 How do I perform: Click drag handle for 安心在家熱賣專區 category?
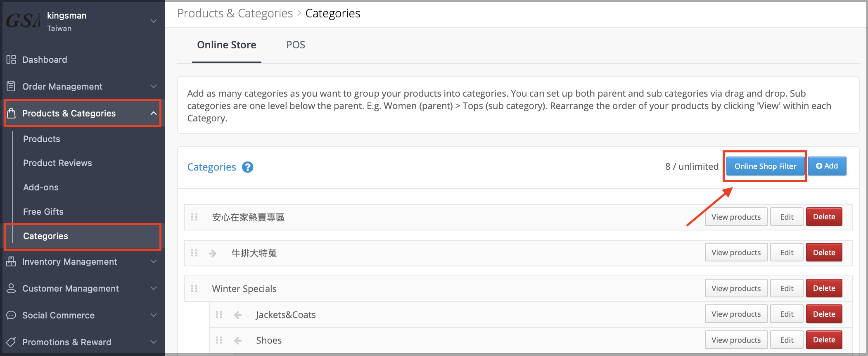[194, 217]
